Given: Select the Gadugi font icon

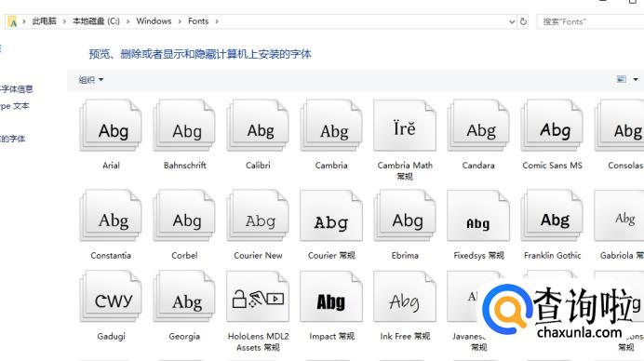Looking at the screenshot, I should click(x=111, y=297).
